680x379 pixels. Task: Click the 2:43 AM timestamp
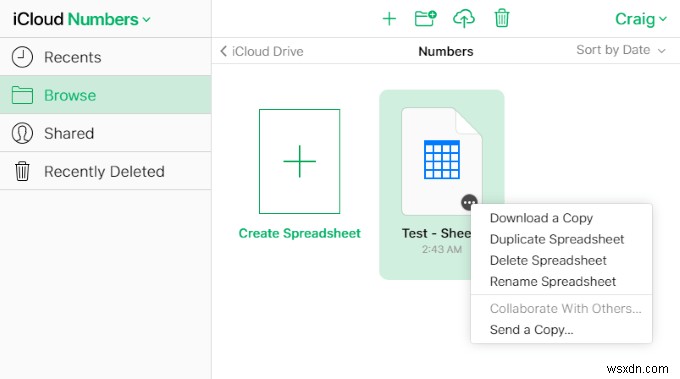441,249
